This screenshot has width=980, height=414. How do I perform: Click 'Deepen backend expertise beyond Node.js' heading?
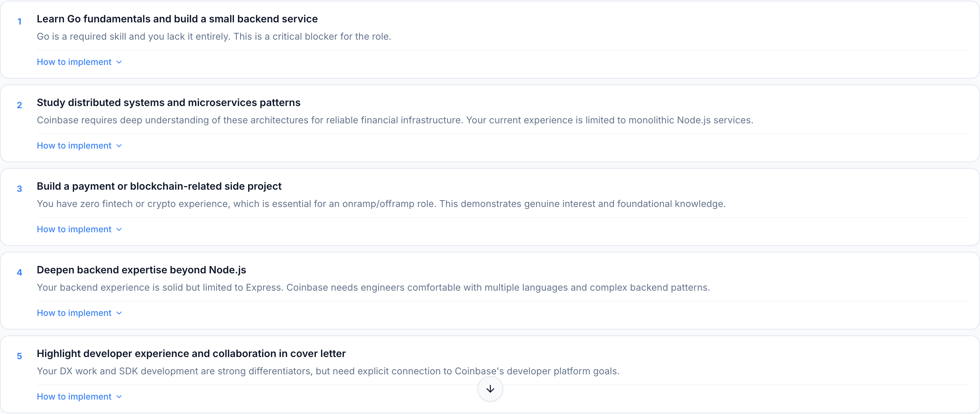(141, 270)
